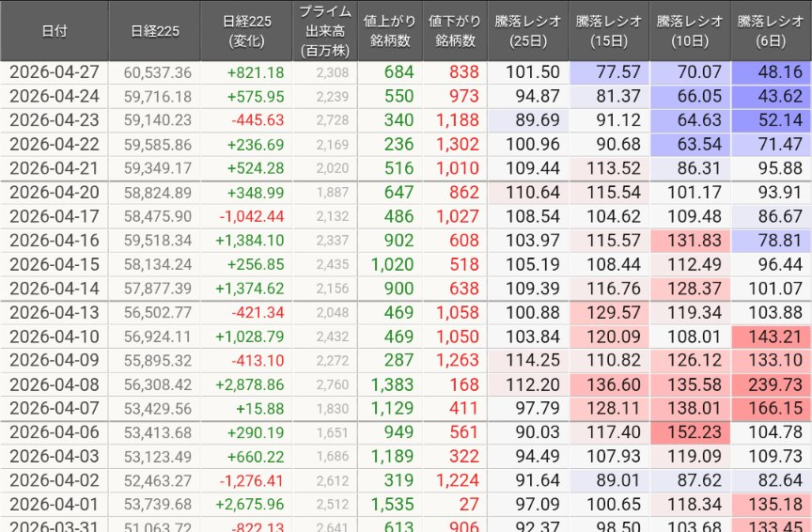Screen dimensions: 812x532
Task: Click the change value -1,042.44
Action: (252, 216)
